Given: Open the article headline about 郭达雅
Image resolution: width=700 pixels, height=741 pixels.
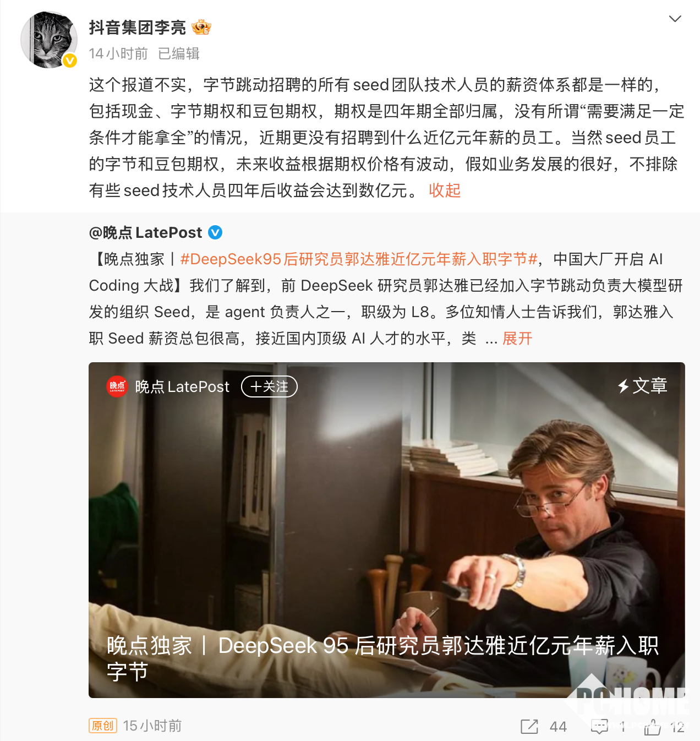Looking at the screenshot, I should pyautogui.click(x=382, y=658).
